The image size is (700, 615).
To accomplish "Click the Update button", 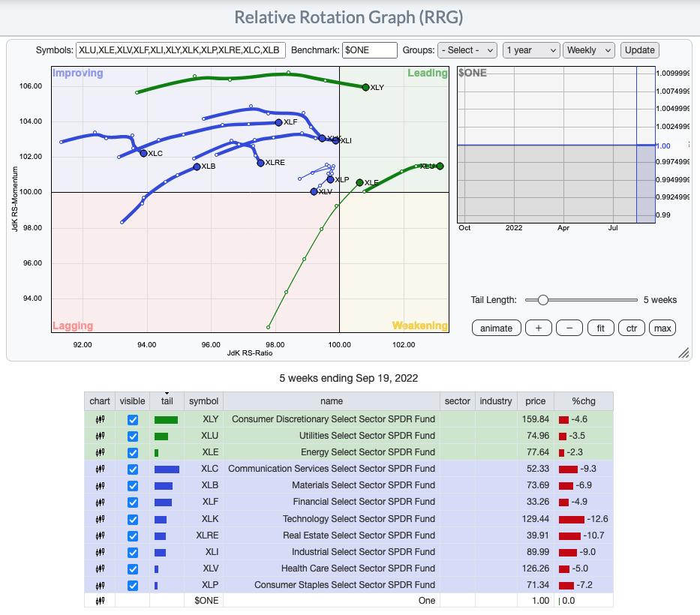I will 639,50.
